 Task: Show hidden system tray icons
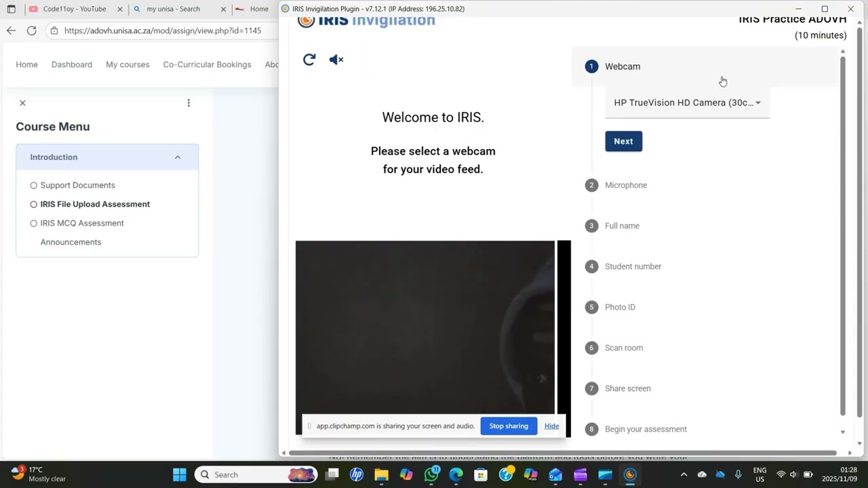(684, 474)
